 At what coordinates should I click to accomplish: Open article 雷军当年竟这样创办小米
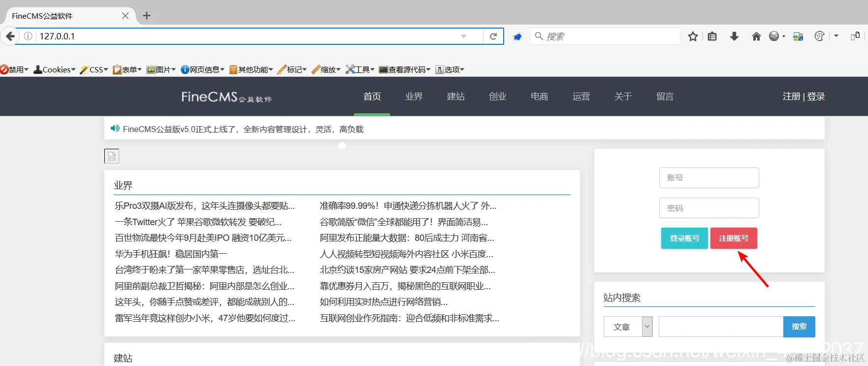pos(205,318)
